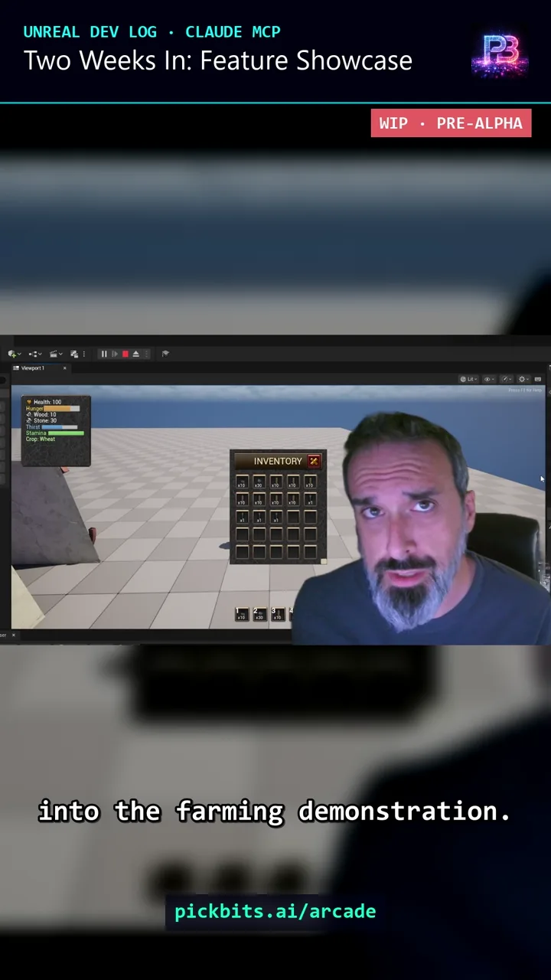Open the Blueprints toolbar dropdown
The image size is (551, 980).
click(35, 354)
